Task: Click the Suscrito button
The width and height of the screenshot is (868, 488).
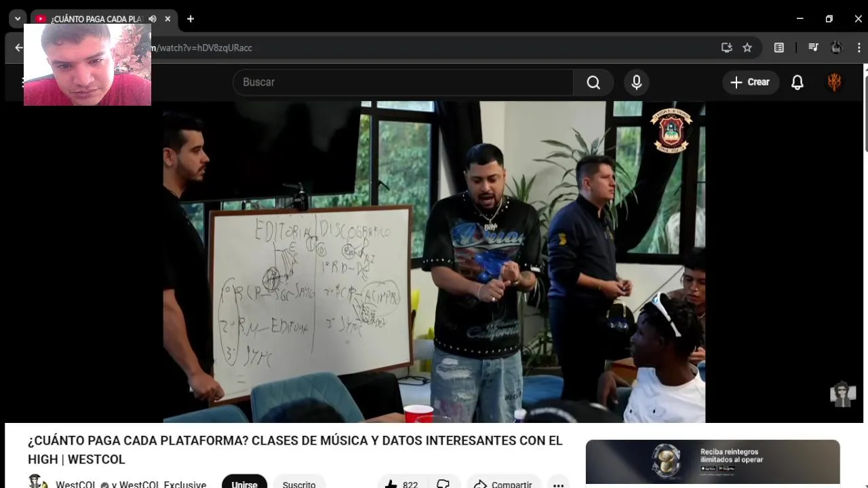Action: 299,484
